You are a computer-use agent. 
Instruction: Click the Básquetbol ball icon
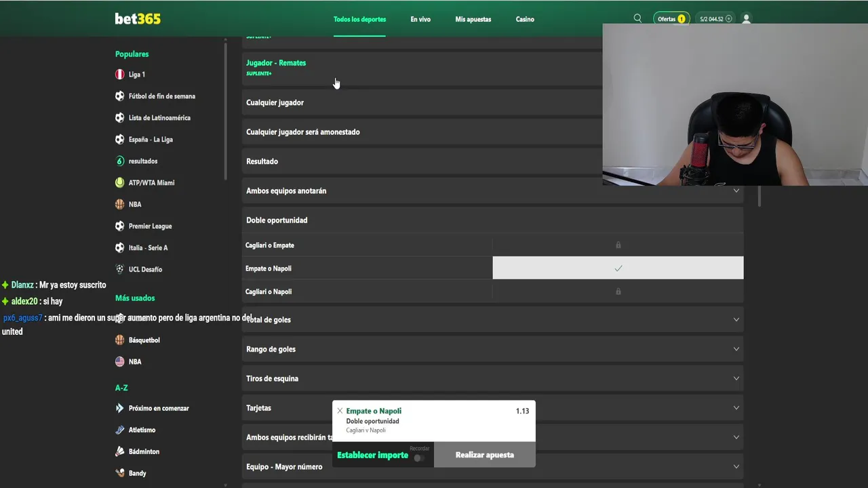pyautogui.click(x=119, y=340)
